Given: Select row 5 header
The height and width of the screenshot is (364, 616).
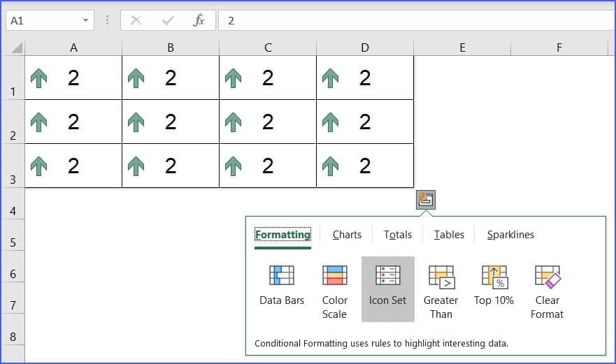Looking at the screenshot, I should point(13,235).
